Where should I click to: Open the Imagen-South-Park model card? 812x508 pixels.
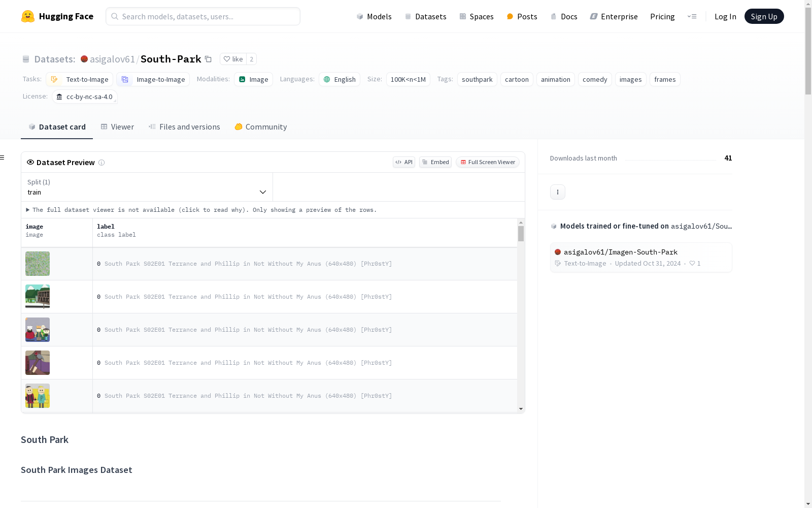pos(641,257)
